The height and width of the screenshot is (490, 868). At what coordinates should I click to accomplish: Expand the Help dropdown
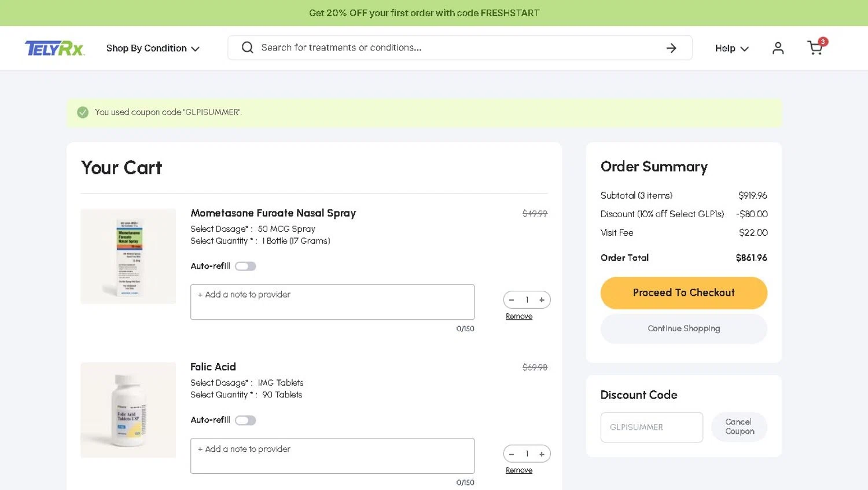coord(732,48)
